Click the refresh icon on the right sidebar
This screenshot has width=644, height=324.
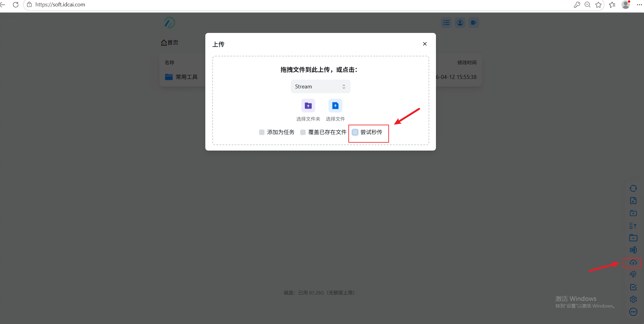[633, 188]
